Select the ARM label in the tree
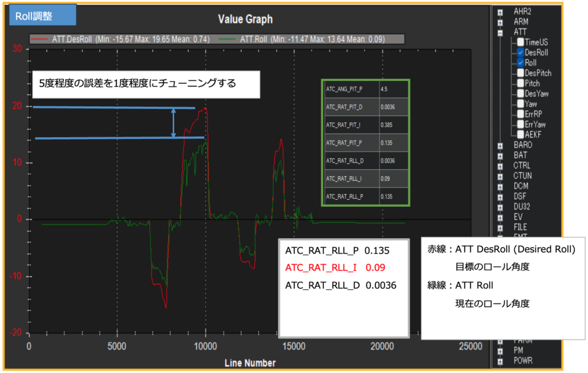Screen dimensions: 588x373 [x=521, y=22]
